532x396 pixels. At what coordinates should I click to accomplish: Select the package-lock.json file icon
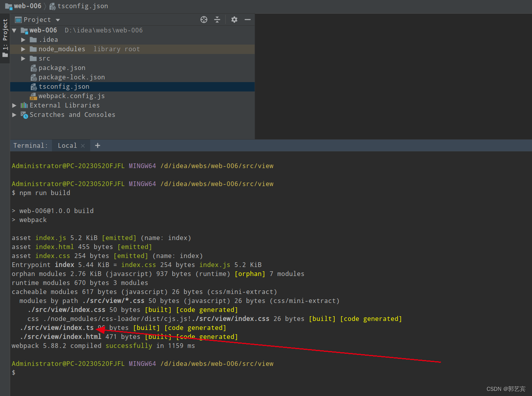[x=34, y=77]
